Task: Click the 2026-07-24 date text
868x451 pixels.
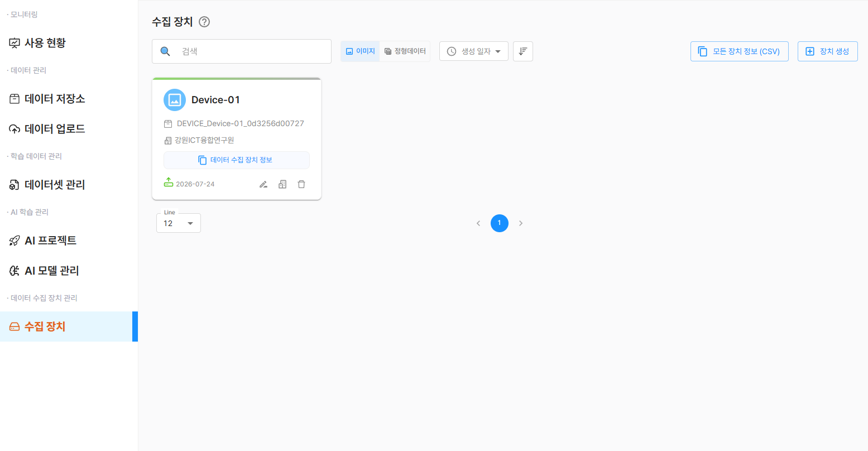Action: pyautogui.click(x=195, y=184)
